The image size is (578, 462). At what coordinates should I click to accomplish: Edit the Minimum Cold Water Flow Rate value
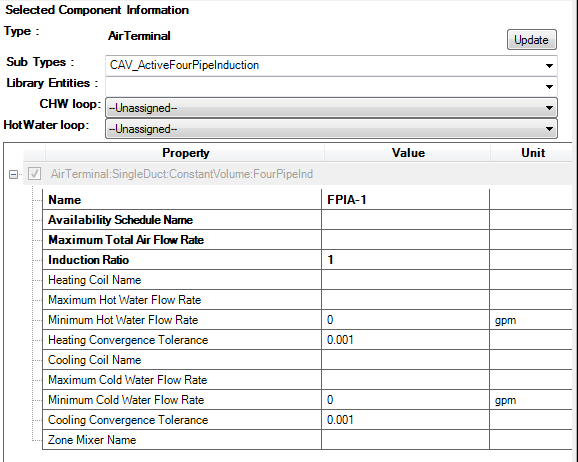pos(405,400)
